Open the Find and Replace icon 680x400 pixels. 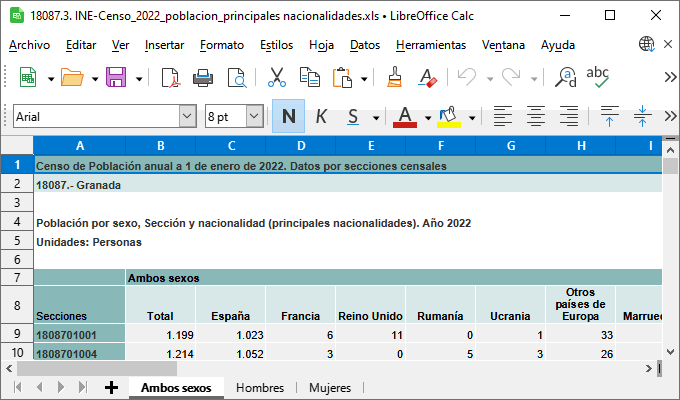(x=566, y=78)
